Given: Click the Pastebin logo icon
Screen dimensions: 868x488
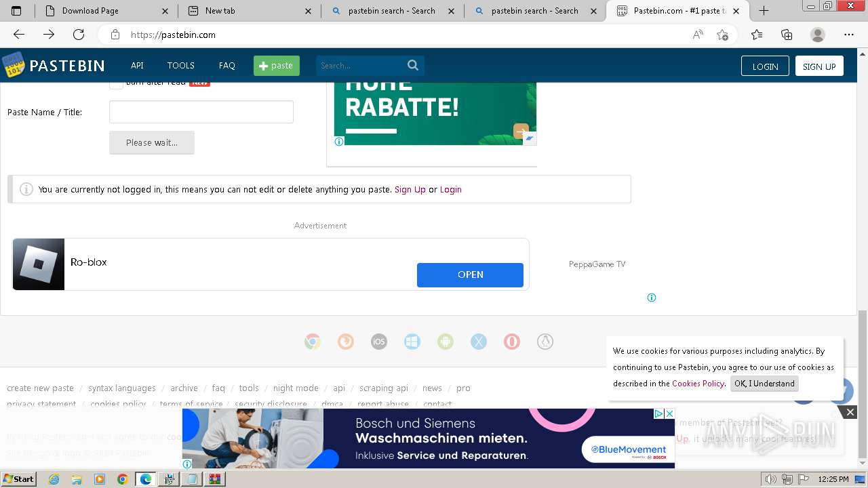Looking at the screenshot, I should [13, 65].
